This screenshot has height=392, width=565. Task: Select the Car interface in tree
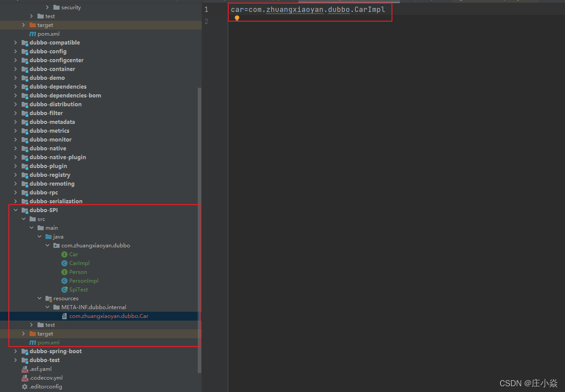coord(74,254)
